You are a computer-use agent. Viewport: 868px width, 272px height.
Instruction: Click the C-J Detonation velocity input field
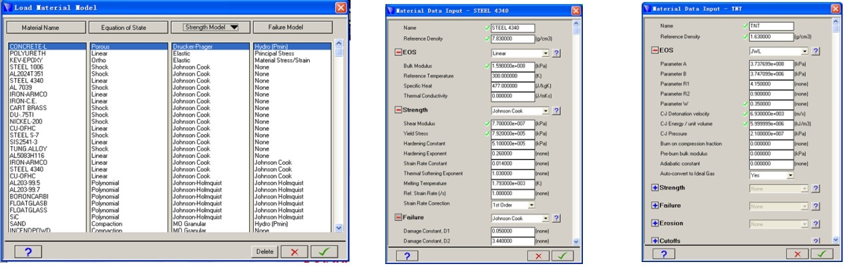click(771, 114)
